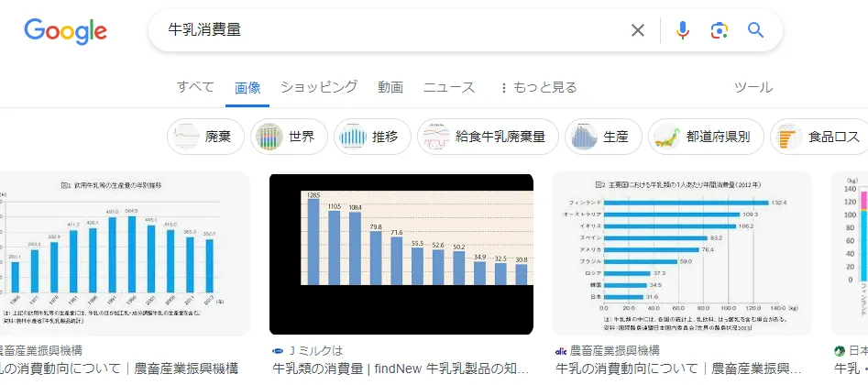Viewport: 868px width, 385px height.
Task: Switch to the ショッピング tab
Action: pos(319,87)
